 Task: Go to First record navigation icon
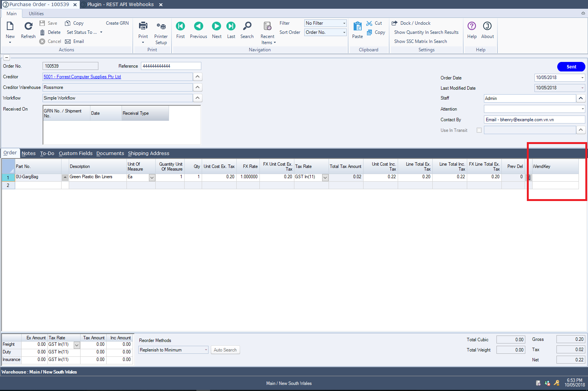[x=180, y=26]
